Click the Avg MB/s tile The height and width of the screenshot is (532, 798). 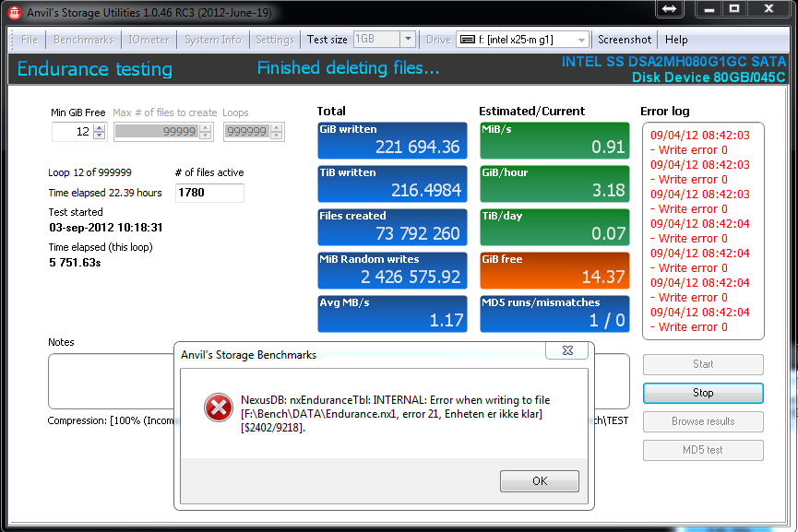[392, 313]
